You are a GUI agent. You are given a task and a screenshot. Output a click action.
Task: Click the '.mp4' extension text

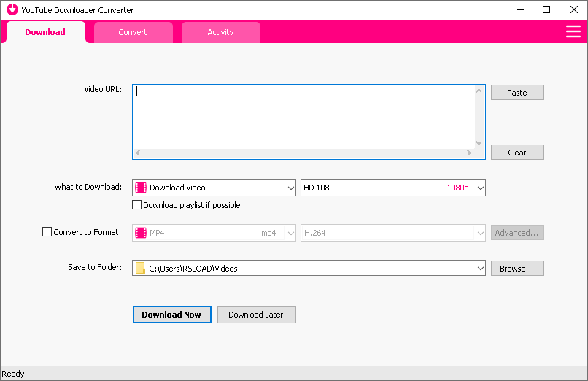[x=268, y=233]
